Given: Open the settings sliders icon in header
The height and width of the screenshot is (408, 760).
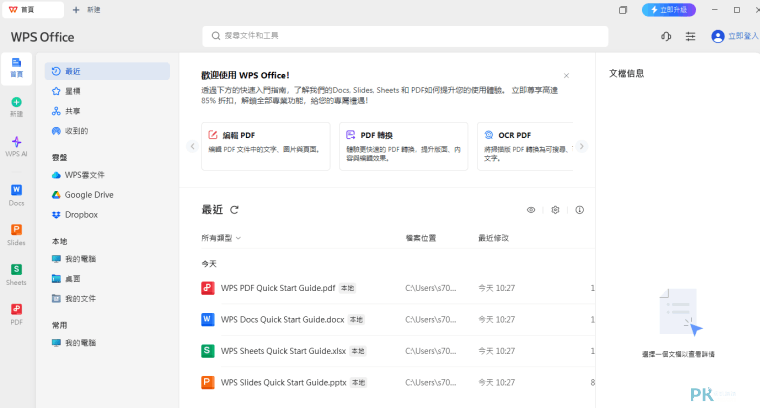Looking at the screenshot, I should (x=690, y=36).
